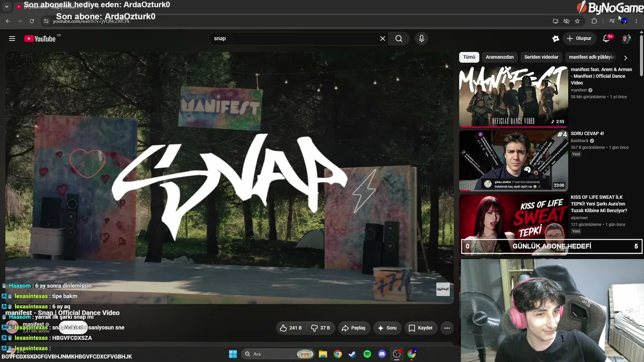This screenshot has width=644, height=362.
Task: Open the Soru ask button
Action: [x=387, y=328]
